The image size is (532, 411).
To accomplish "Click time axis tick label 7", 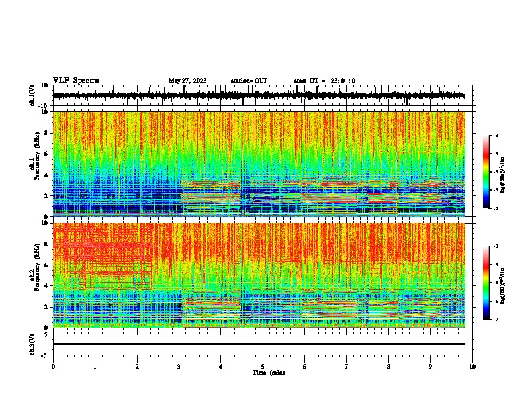I will pyautogui.click(x=347, y=367).
